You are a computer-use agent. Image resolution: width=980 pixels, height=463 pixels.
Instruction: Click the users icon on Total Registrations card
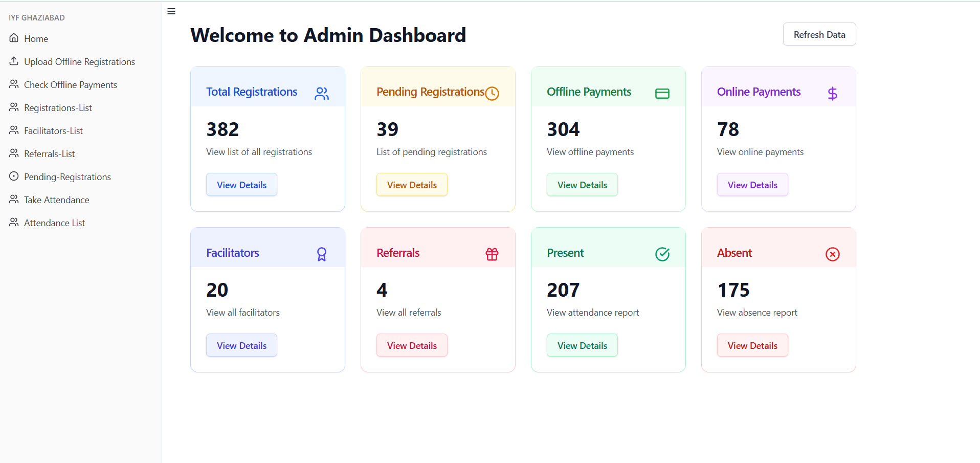coord(322,93)
